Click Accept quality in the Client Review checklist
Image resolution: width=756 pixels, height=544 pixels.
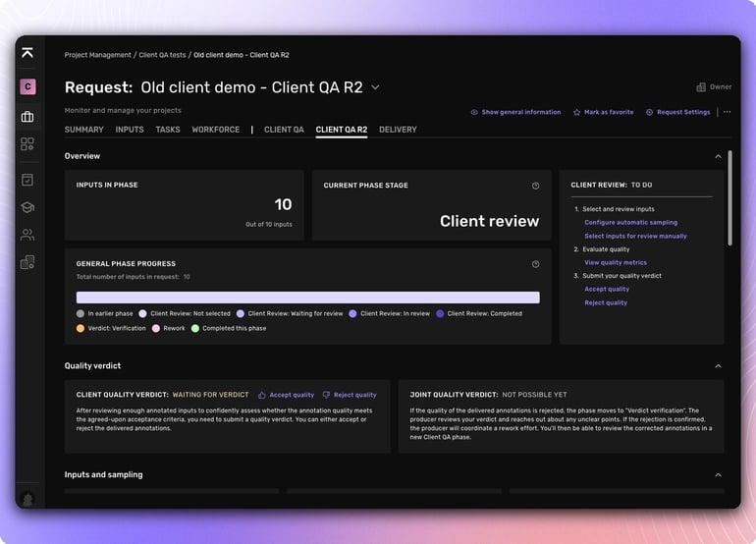tap(607, 290)
